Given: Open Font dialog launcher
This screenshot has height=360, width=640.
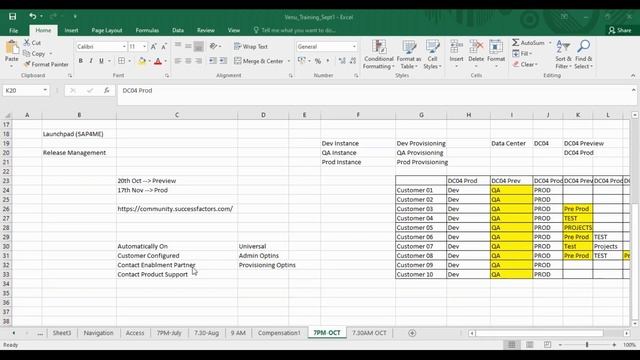Looking at the screenshot, I should pyautogui.click(x=167, y=76).
